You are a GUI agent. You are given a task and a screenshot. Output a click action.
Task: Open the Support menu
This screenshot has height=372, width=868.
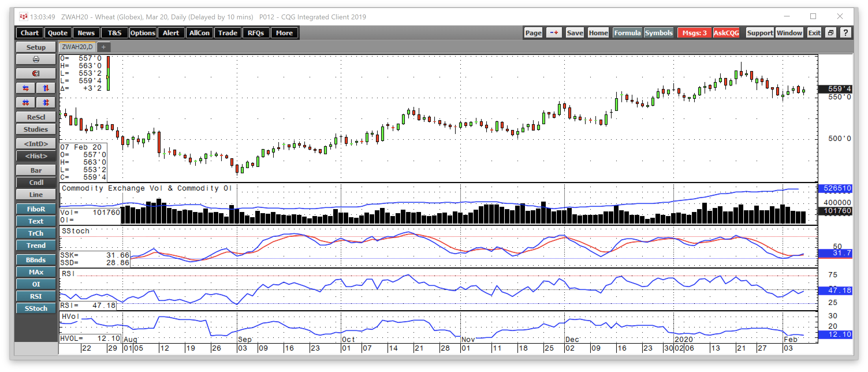click(x=760, y=33)
